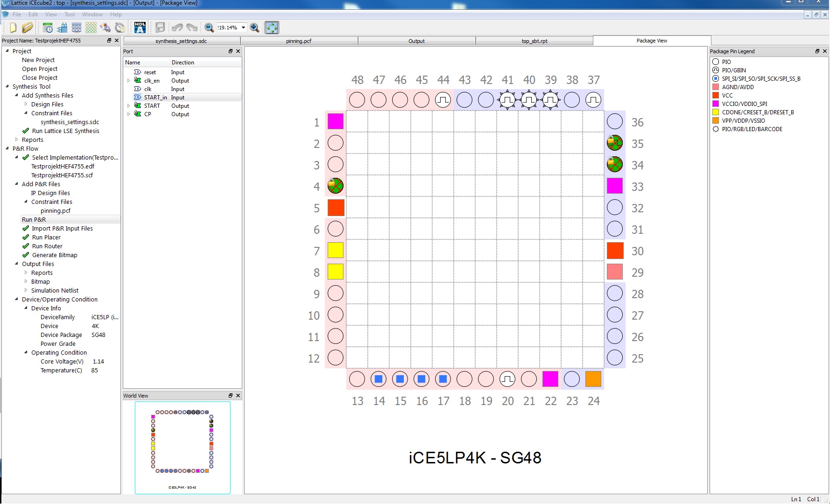
Task: Toggle the Fit to Window toolbar button
Action: [272, 28]
